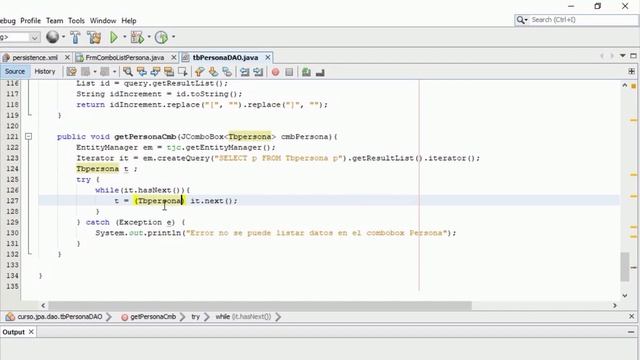Open the dropdown arrow beside Debug Project

149,37
